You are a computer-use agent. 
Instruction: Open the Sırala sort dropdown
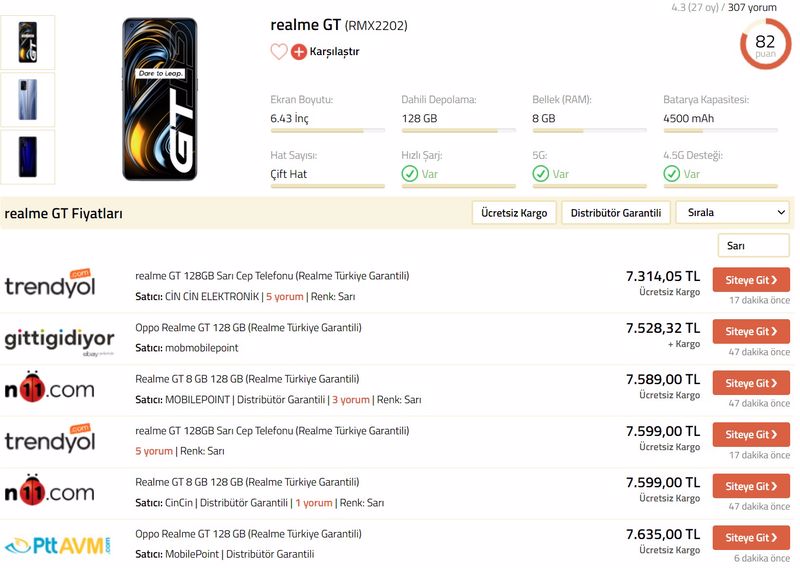pyautogui.click(x=733, y=212)
